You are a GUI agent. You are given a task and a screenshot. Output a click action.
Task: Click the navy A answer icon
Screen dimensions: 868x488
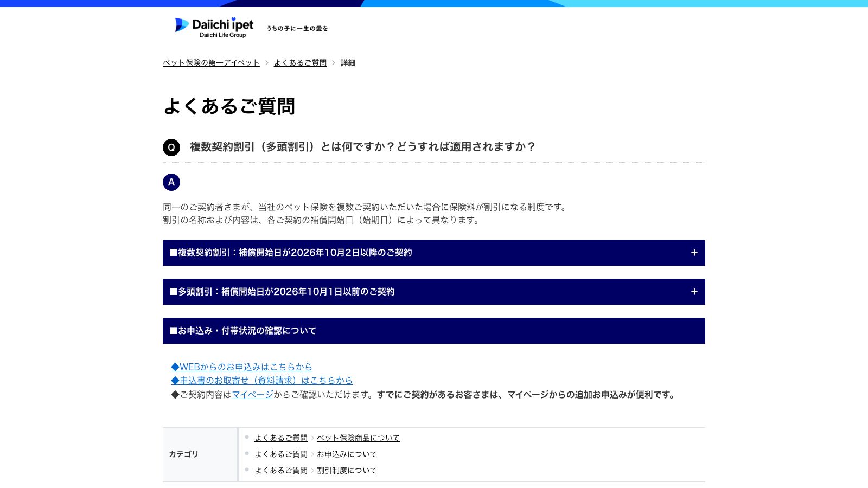(x=171, y=182)
